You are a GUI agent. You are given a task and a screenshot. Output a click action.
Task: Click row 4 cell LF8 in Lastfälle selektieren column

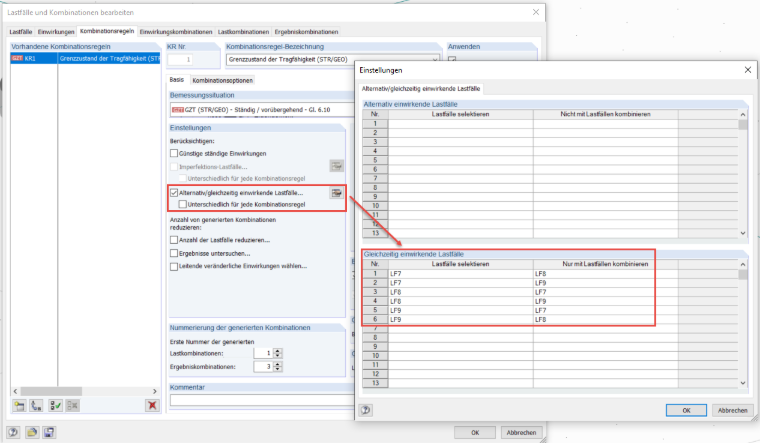460,301
